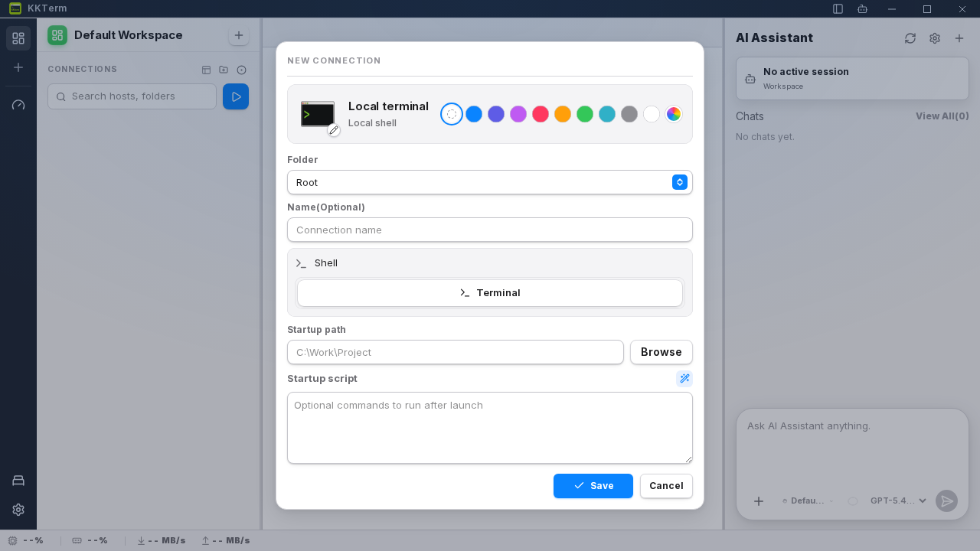Open the performance gauge in the left rail
Screen dimensions: 980x551
click(x=18, y=104)
